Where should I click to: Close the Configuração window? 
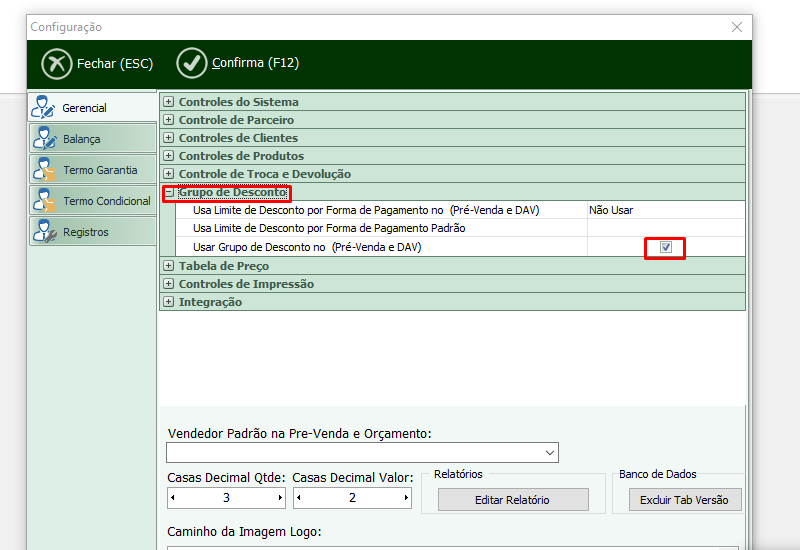click(x=737, y=27)
